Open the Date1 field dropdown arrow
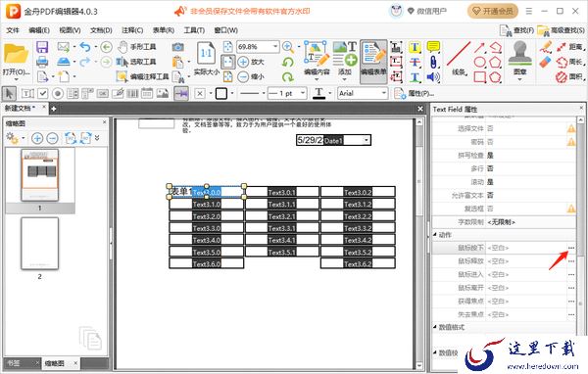This screenshot has height=374, width=588. pos(367,140)
